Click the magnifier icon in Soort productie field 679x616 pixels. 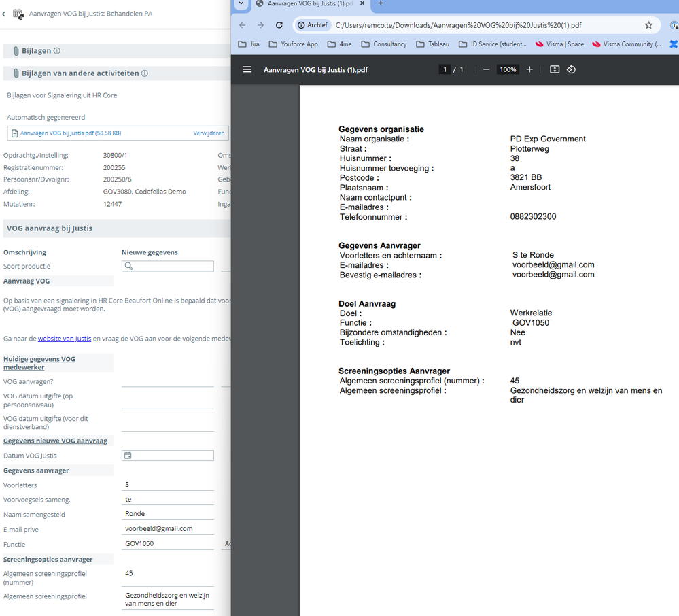128,266
